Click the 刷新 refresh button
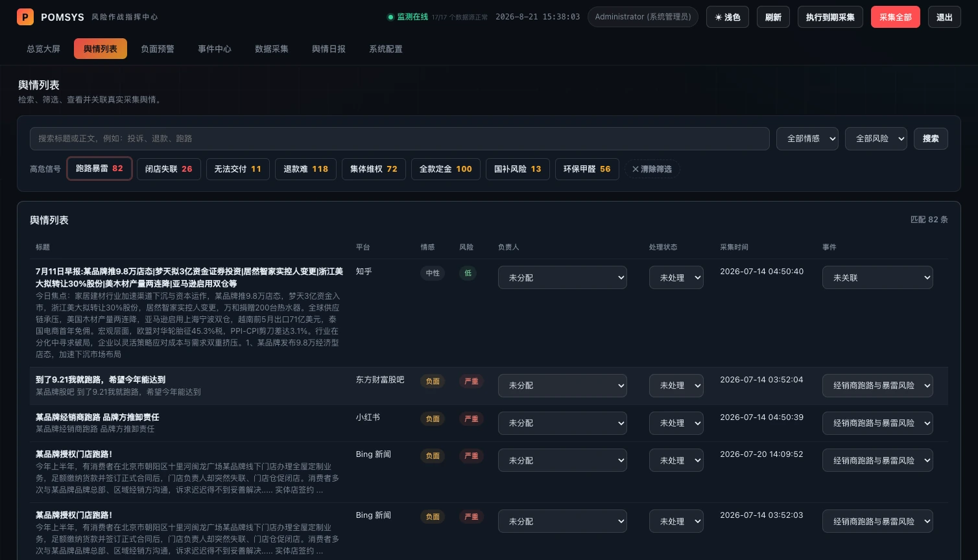Image resolution: width=978 pixels, height=560 pixels. click(773, 17)
